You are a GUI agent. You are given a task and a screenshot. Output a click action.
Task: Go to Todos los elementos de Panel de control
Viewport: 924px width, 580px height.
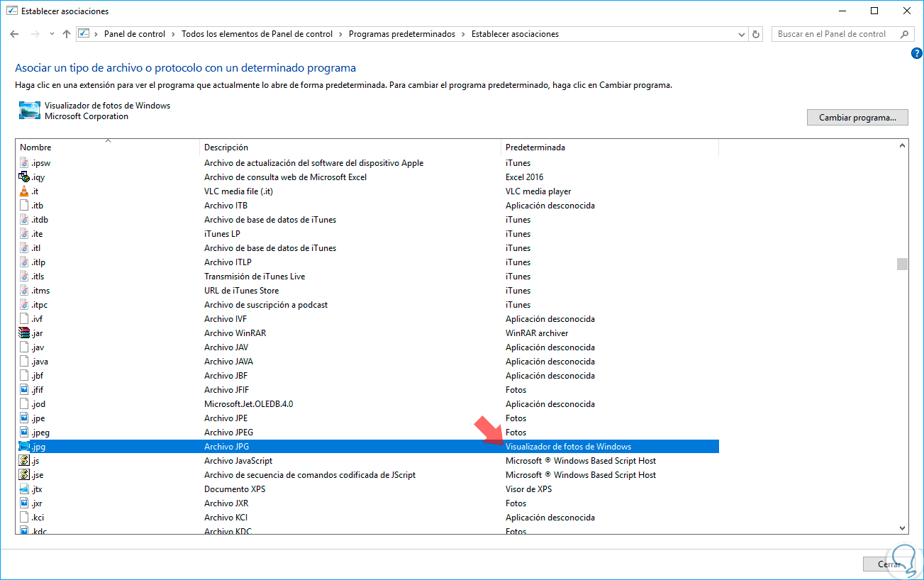pyautogui.click(x=257, y=34)
